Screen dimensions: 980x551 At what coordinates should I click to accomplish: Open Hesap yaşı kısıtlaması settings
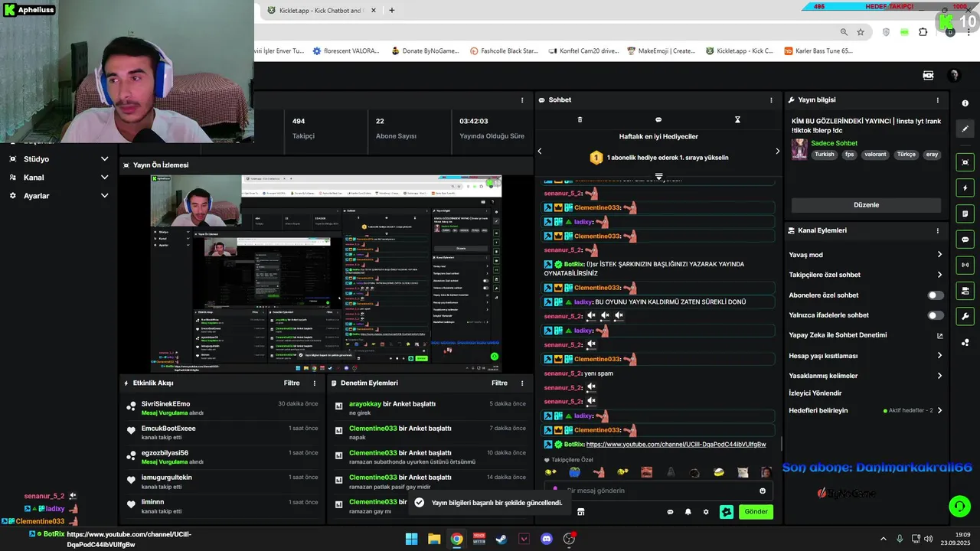(x=866, y=356)
